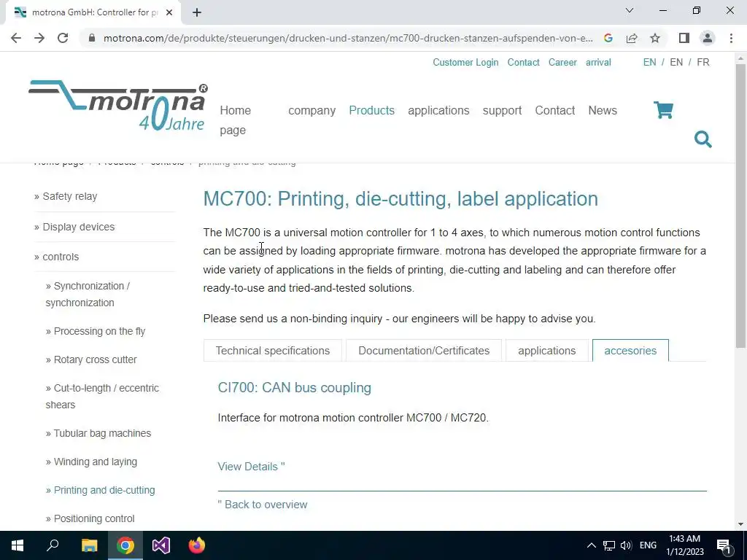Click the arrival link
This screenshot has width=747, height=560.
[598, 63]
